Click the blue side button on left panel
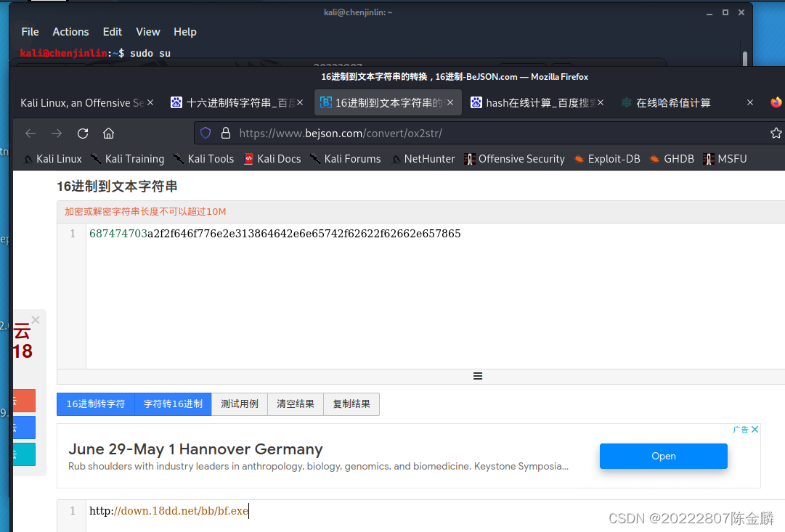Viewport: 785px width, 532px height. pos(24,427)
